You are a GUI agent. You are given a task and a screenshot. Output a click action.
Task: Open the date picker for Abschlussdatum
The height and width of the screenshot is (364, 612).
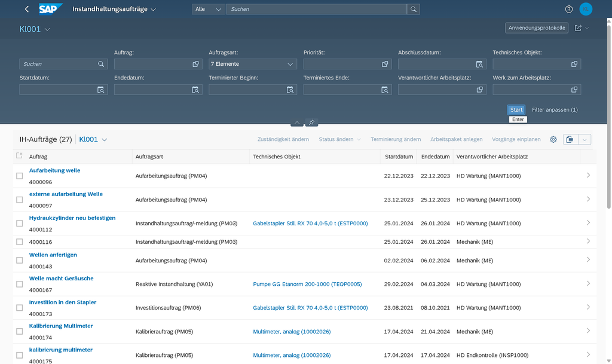pos(479,64)
